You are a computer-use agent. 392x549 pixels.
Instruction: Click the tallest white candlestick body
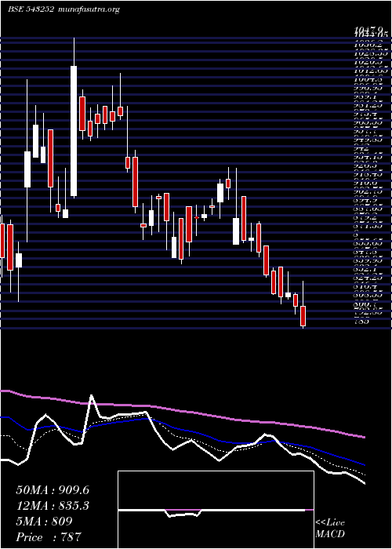point(74,131)
